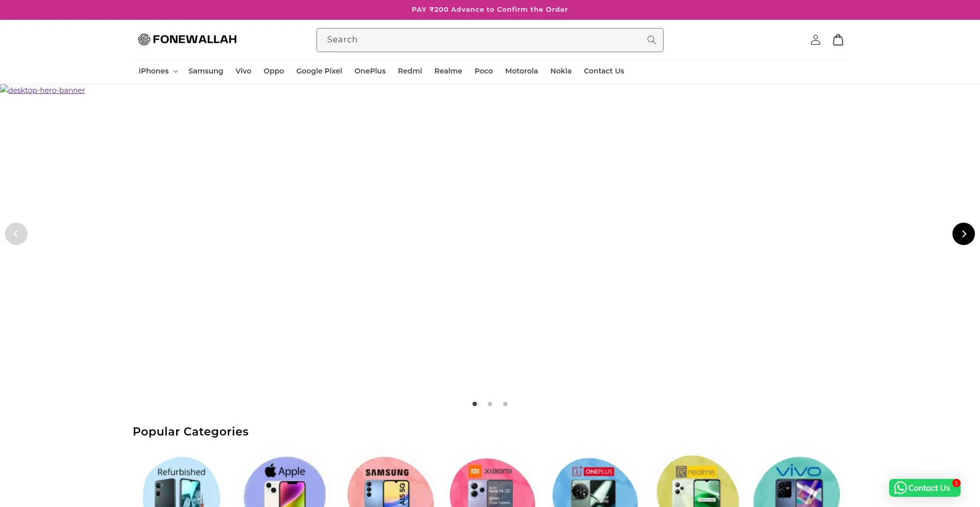This screenshot has height=507, width=980.
Task: Expand the iPhones dropdown menu
Action: [x=157, y=71]
